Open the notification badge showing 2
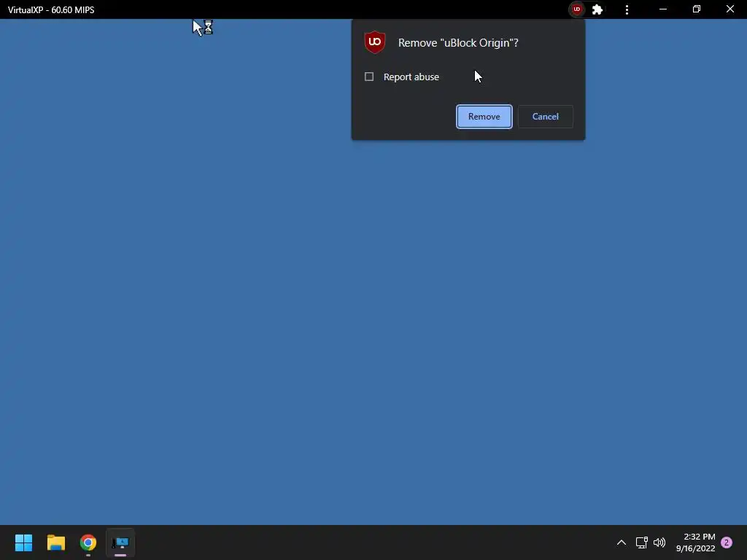This screenshot has height=560, width=747. click(x=727, y=542)
